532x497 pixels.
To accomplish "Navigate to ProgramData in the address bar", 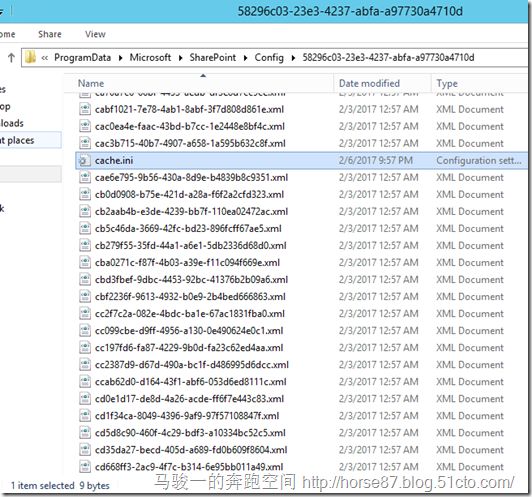I will 82,58.
